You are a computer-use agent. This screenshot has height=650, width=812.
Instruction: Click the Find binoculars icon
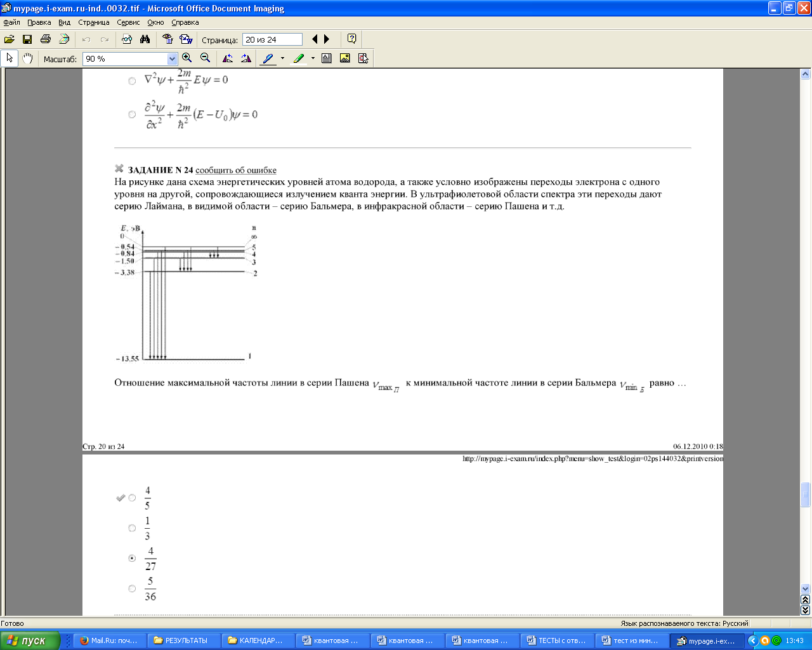(145, 39)
